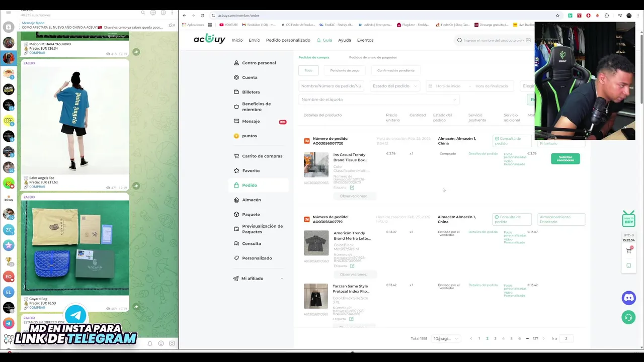Click Almacenamiento Prioritario button
Image resolution: width=644 pixels, height=362 pixels.
coord(561,219)
